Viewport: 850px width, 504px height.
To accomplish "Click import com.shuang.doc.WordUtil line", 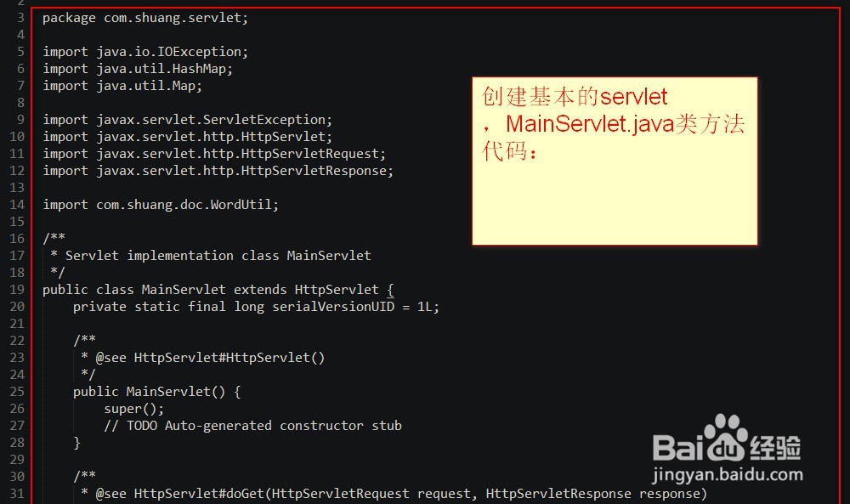I will pyautogui.click(x=161, y=205).
